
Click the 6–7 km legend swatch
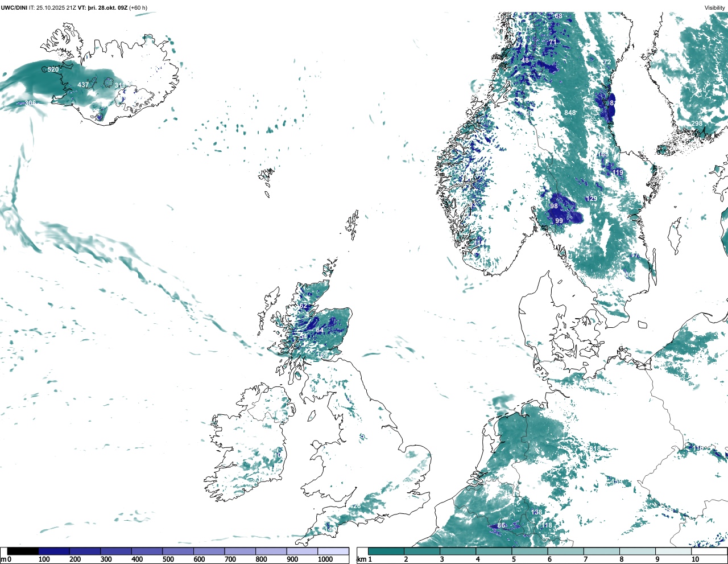coord(565,551)
